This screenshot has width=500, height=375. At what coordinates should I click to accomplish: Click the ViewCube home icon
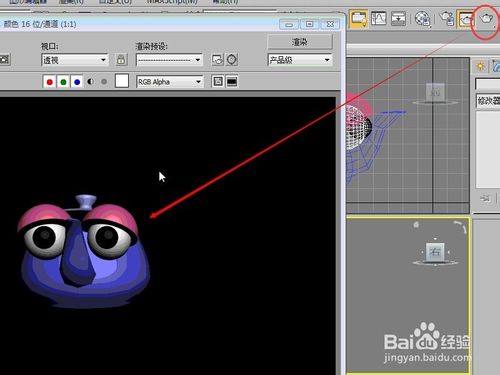[416, 225]
